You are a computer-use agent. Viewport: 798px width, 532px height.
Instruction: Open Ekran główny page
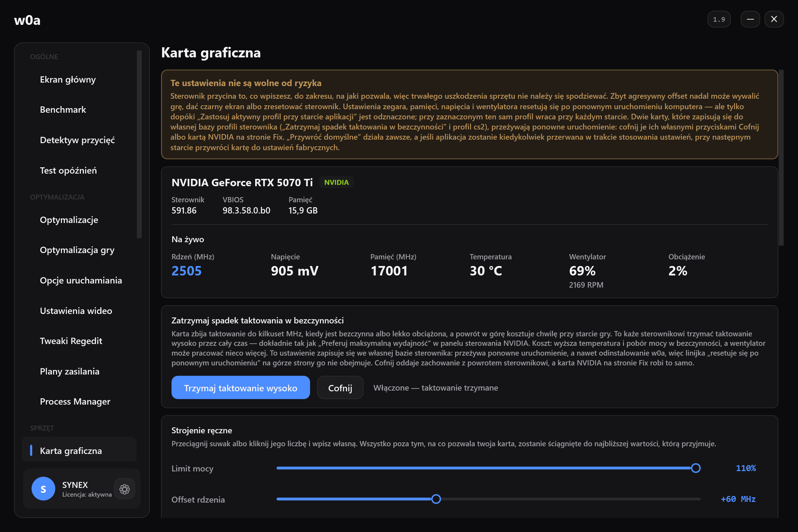click(x=79, y=79)
